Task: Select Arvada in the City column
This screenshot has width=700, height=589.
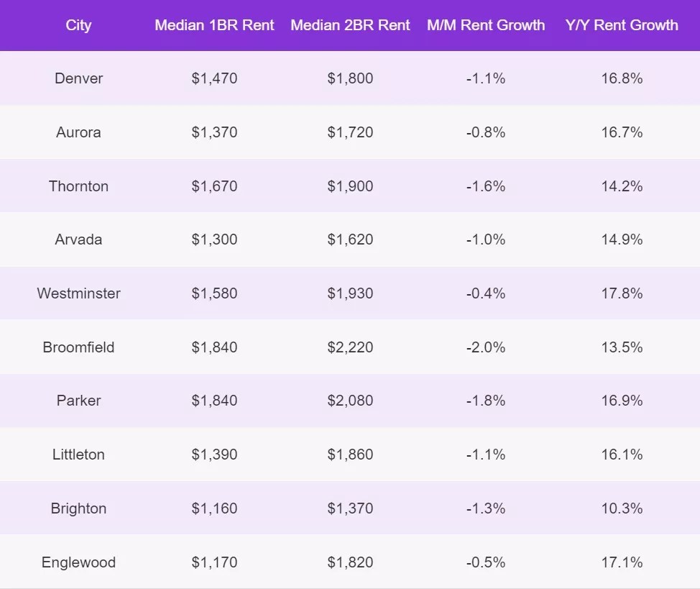Action: (78, 239)
